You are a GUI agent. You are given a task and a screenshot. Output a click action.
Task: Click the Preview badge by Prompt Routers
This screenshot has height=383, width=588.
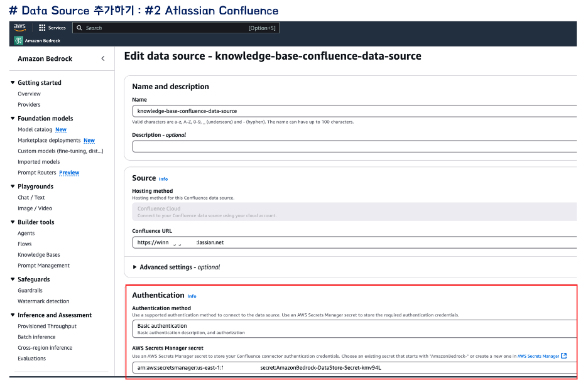click(69, 173)
